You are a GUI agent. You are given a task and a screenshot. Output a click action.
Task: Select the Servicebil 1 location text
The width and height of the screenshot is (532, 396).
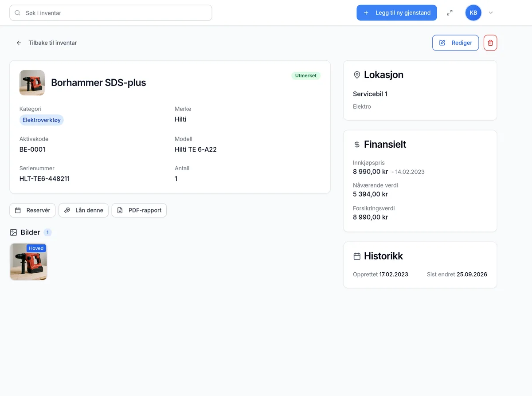pyautogui.click(x=370, y=94)
